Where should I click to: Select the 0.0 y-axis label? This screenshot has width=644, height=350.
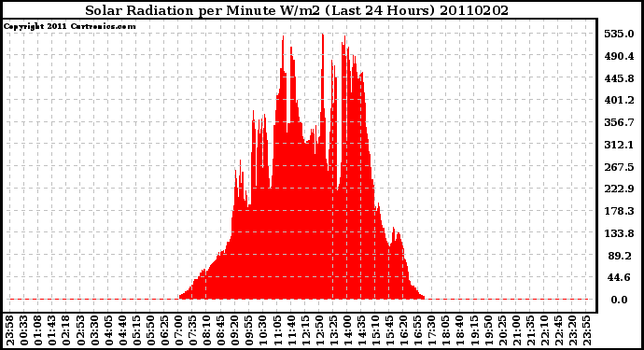(x=619, y=300)
